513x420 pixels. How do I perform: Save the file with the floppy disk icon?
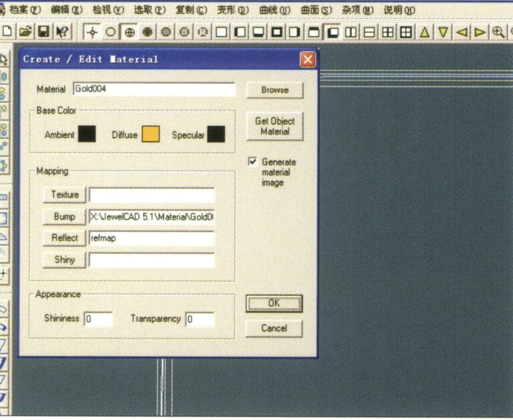44,32
